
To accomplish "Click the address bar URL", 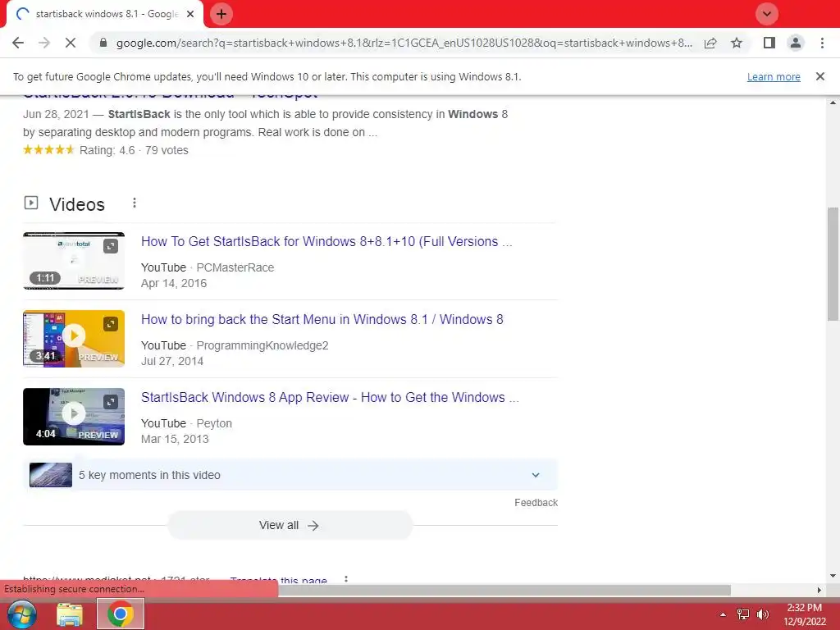I will [404, 43].
